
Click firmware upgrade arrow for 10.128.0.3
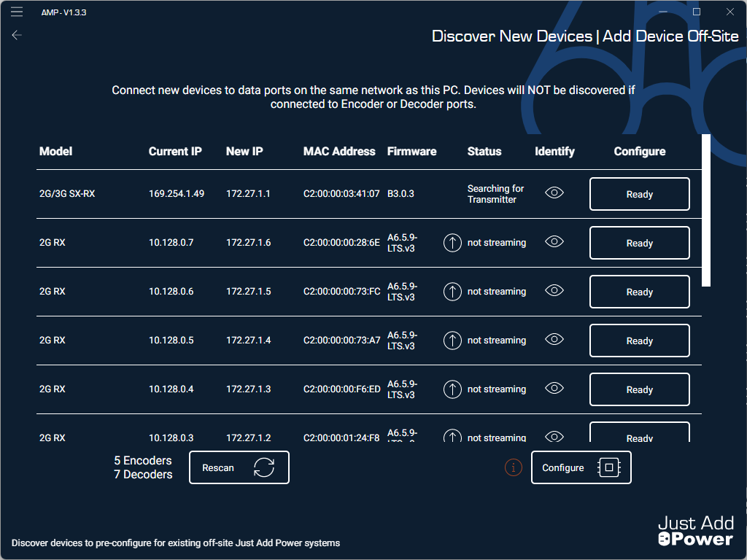tap(452, 436)
